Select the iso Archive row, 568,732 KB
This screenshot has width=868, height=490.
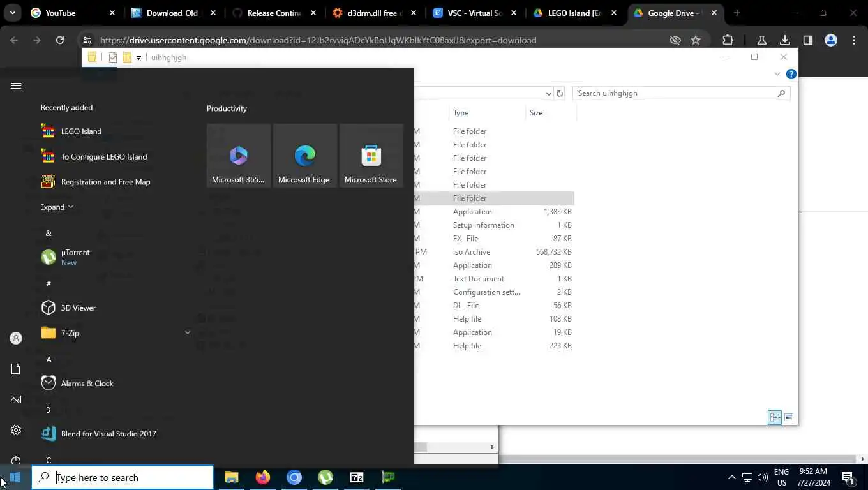493,252
